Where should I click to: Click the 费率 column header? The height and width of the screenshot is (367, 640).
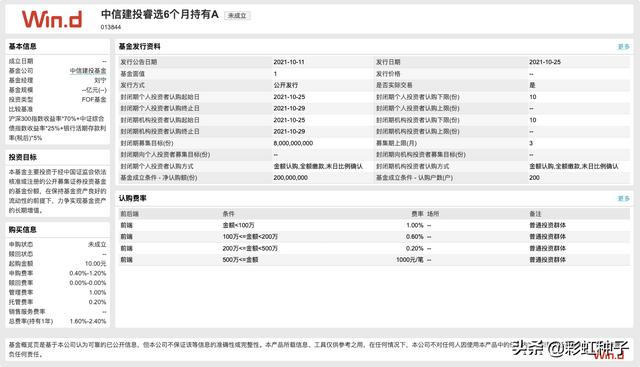(x=418, y=214)
